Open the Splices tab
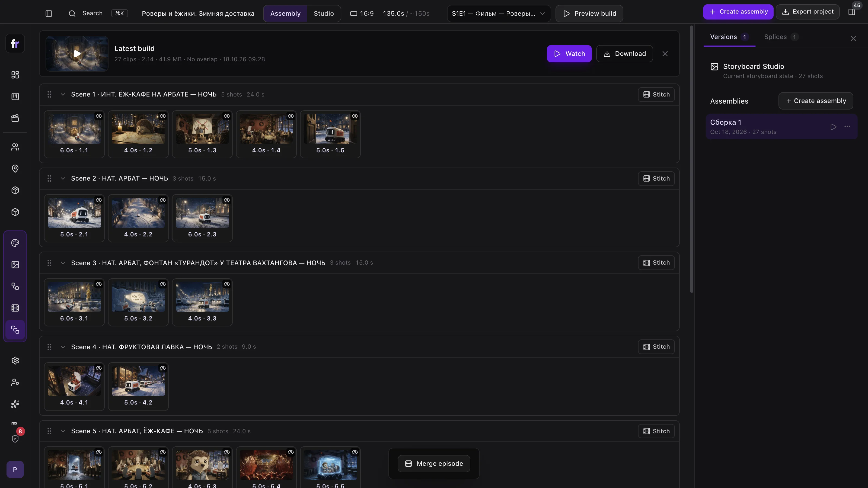 (x=781, y=37)
